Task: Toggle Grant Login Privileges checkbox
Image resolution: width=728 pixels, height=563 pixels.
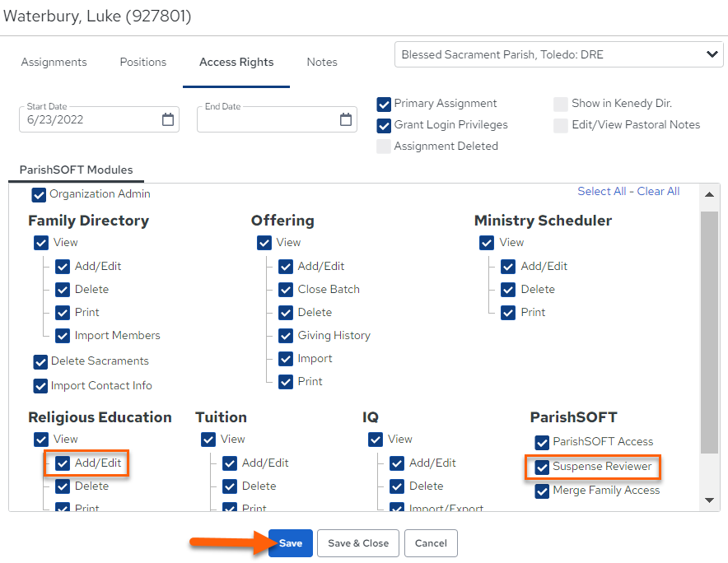Action: (x=384, y=125)
